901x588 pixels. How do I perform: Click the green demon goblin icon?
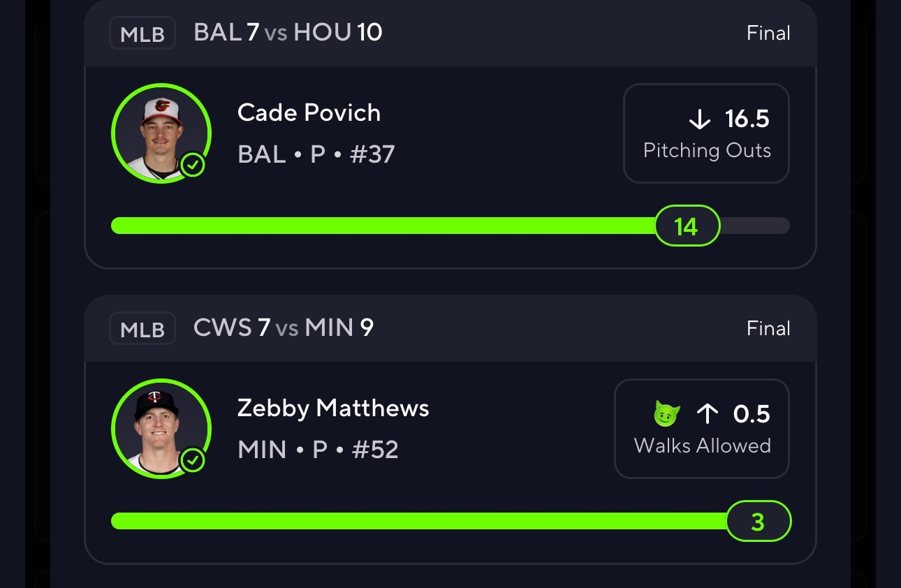point(667,414)
